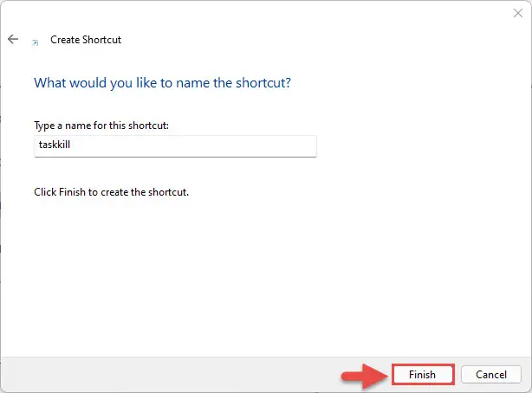
Task: Click the "Create Shortcut" title text
Action: pyautogui.click(x=86, y=40)
